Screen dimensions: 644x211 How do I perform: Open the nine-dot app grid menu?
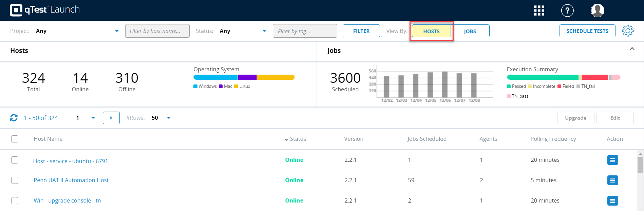coord(539,11)
